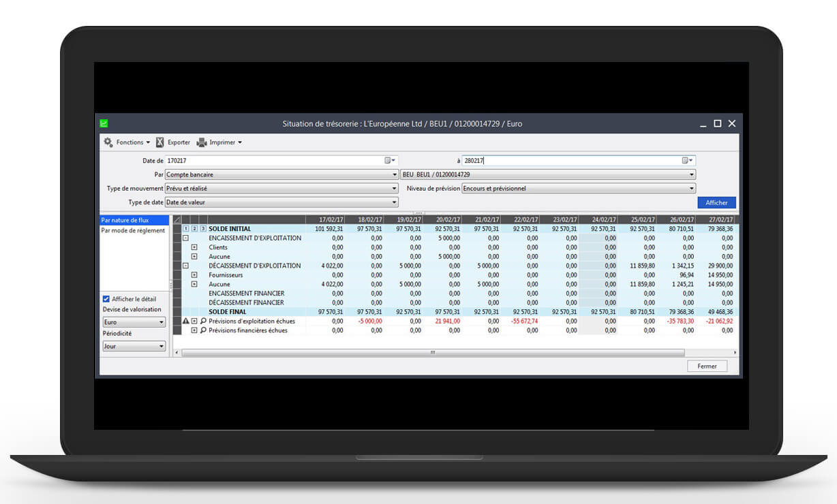This screenshot has width=837, height=504.
Task: Click the 29 900,00 cell
Action: click(720, 266)
